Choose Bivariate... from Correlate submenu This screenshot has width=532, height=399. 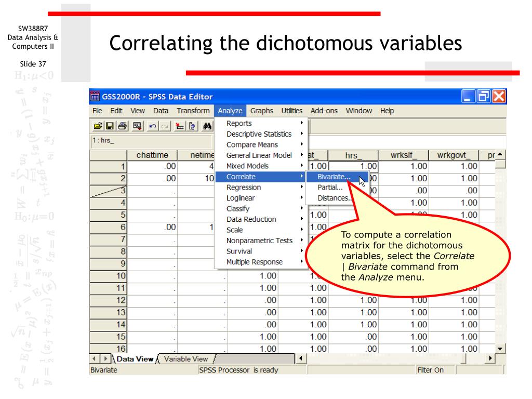337,177
